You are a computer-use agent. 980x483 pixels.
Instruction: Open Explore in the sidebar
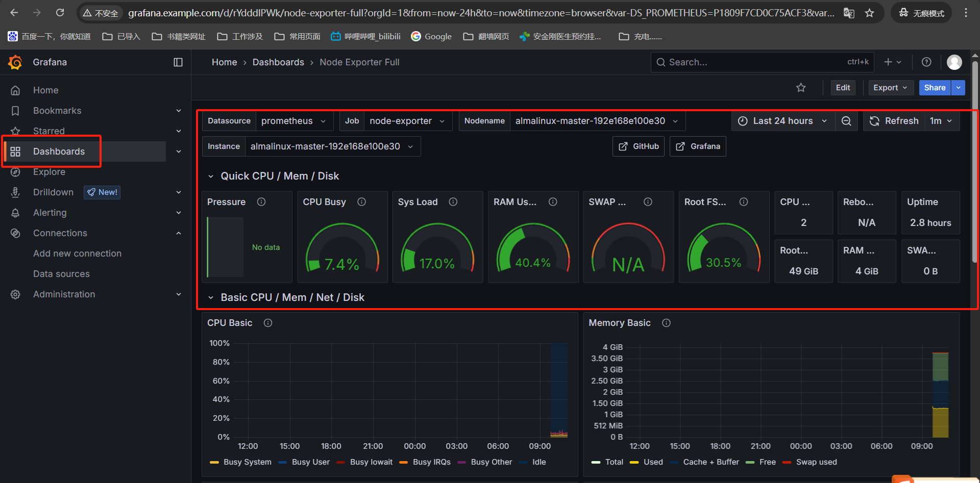49,172
